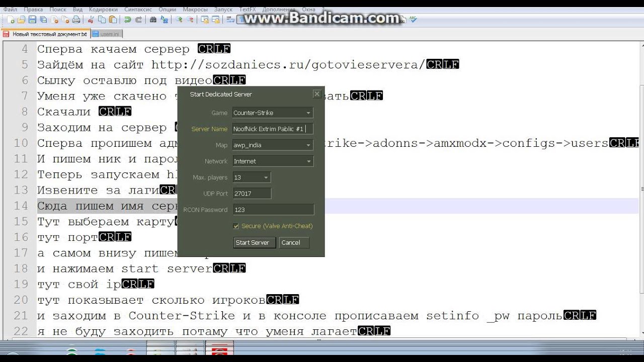Toggle synchronized horizontal scrolling icon
The width and height of the screenshot is (644, 362).
[x=216, y=20]
